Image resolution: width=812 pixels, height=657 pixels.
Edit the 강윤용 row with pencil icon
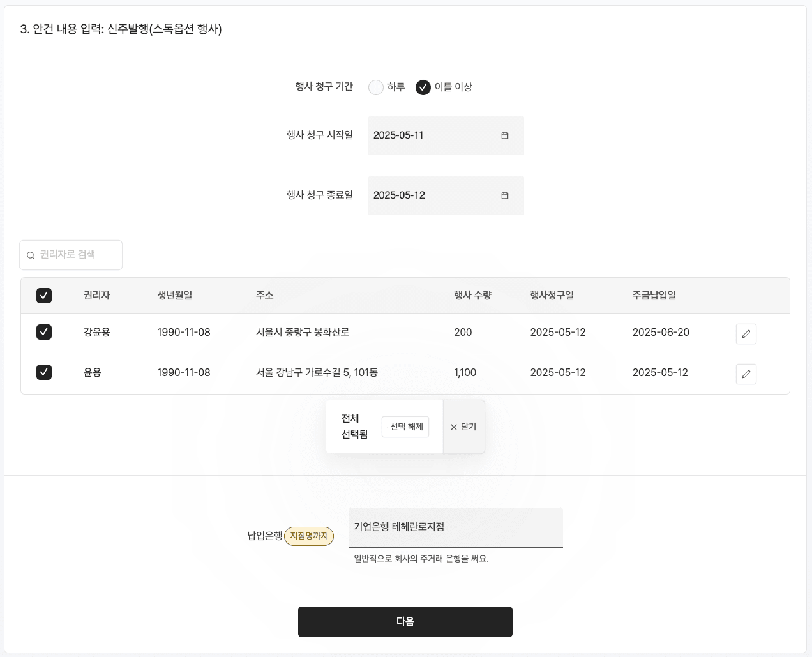(x=746, y=334)
